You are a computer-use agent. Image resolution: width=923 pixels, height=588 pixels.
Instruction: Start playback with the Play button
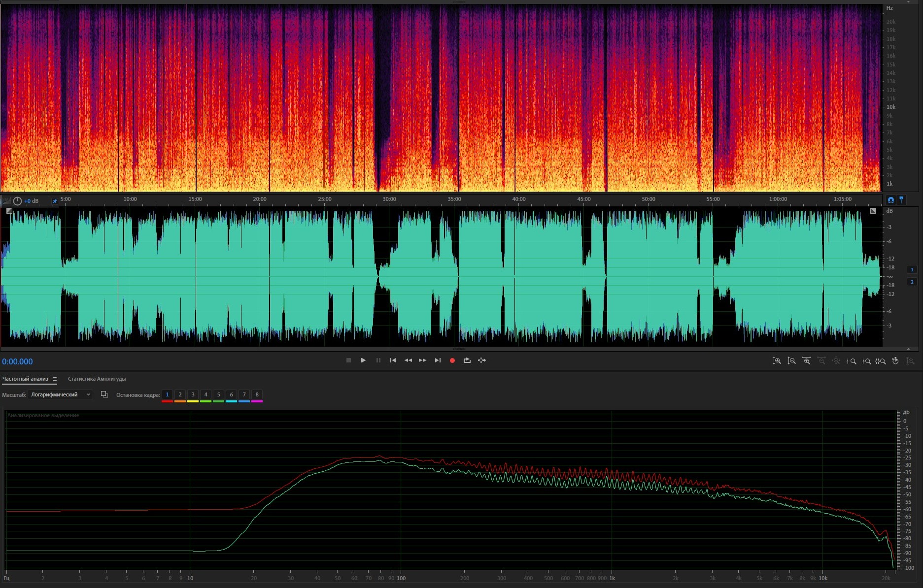click(363, 360)
